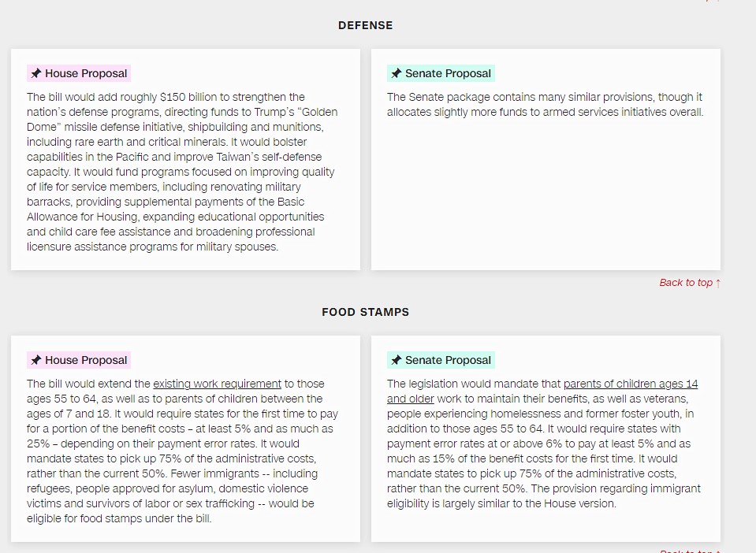The height and width of the screenshot is (553, 756).
Task: Click the pin icon in Food Stamps House Proposal
Action: coord(35,361)
